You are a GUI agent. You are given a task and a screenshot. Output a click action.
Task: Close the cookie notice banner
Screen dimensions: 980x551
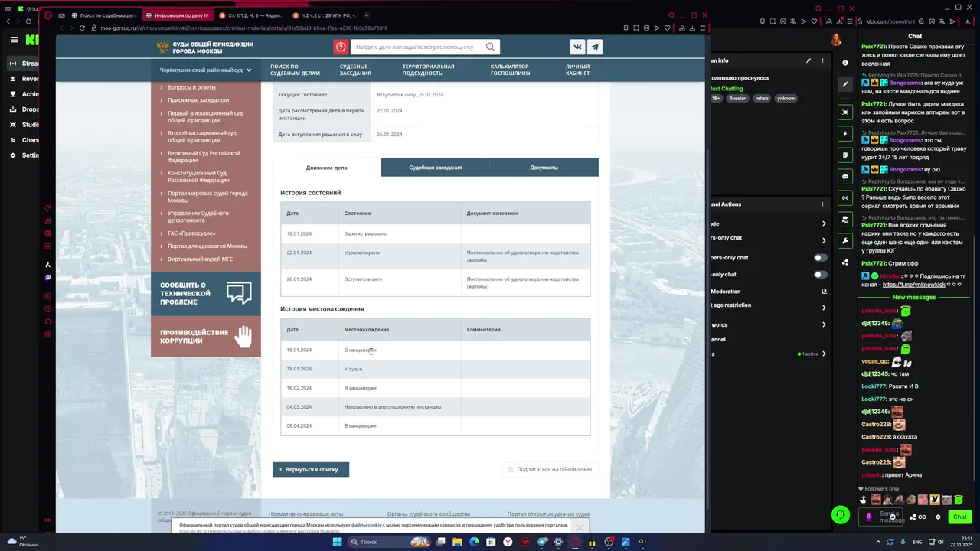(580, 527)
